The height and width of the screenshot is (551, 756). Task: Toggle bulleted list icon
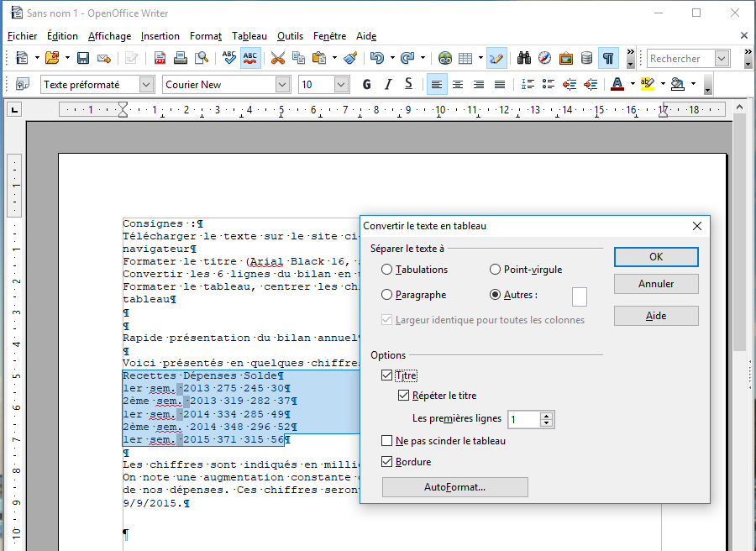549,85
